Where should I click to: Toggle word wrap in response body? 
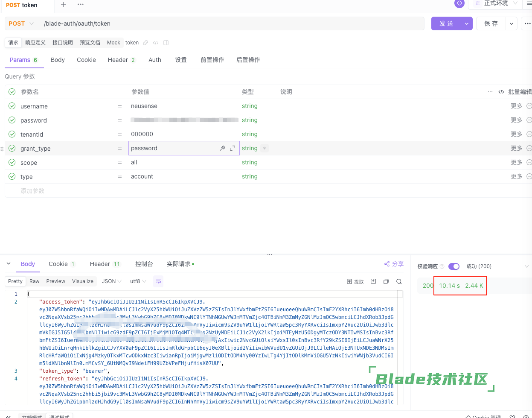point(158,281)
